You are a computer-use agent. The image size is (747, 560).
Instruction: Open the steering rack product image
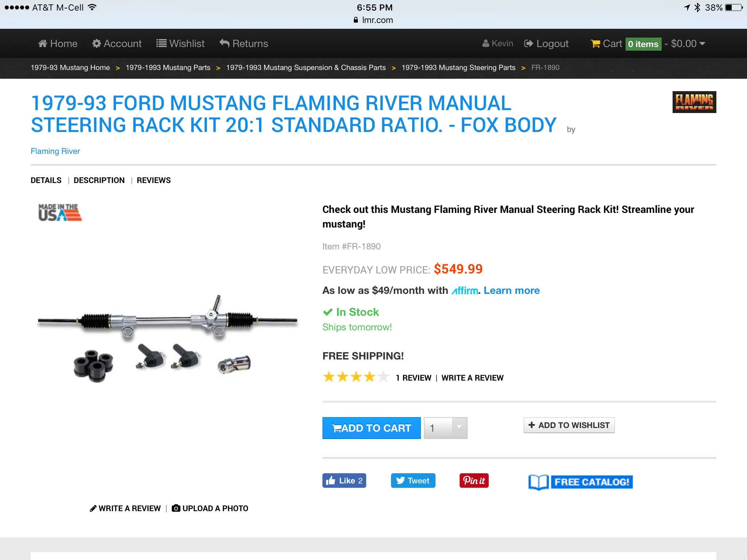[168, 337]
